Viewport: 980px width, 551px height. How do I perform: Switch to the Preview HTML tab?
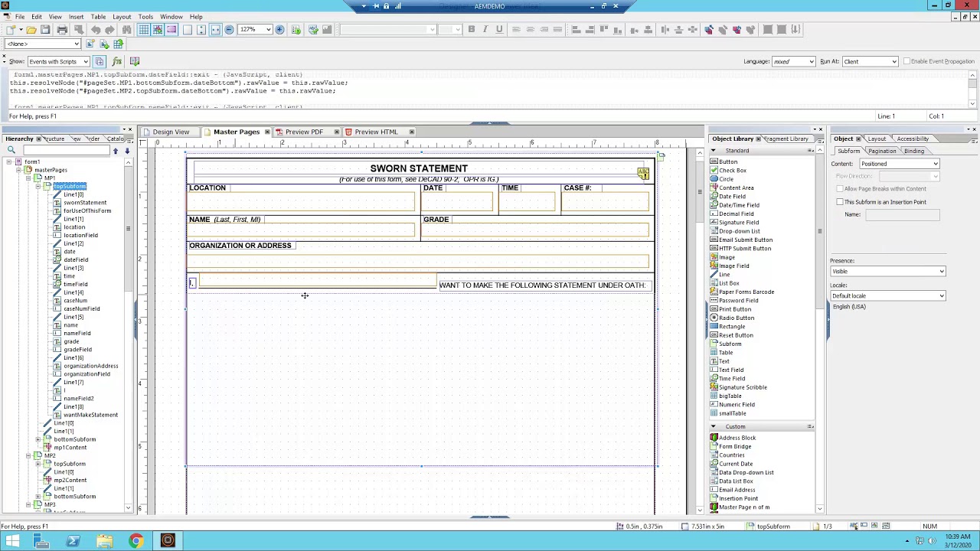[x=375, y=132]
